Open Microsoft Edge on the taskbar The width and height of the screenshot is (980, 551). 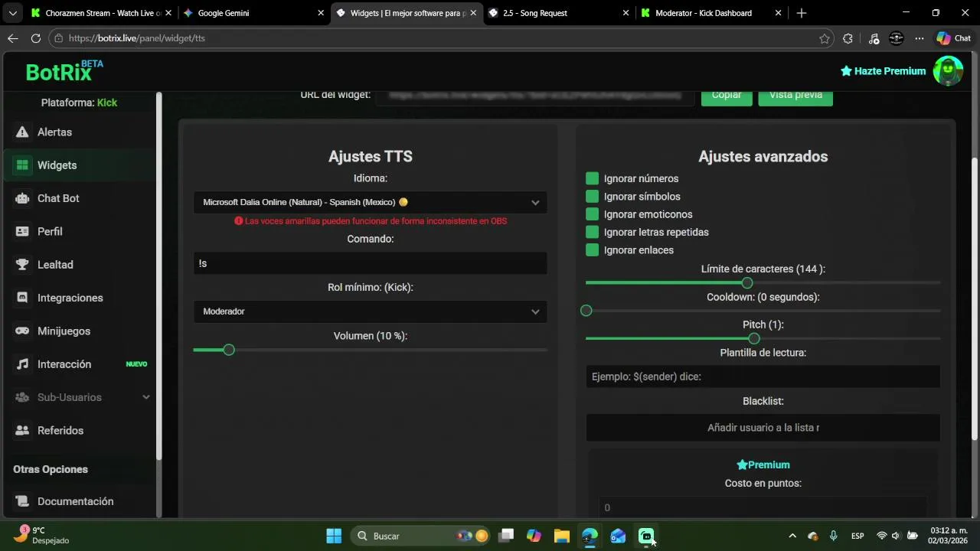click(x=590, y=536)
